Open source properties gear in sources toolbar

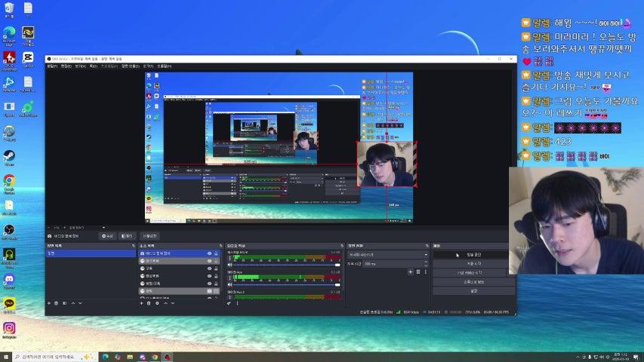coord(157,303)
